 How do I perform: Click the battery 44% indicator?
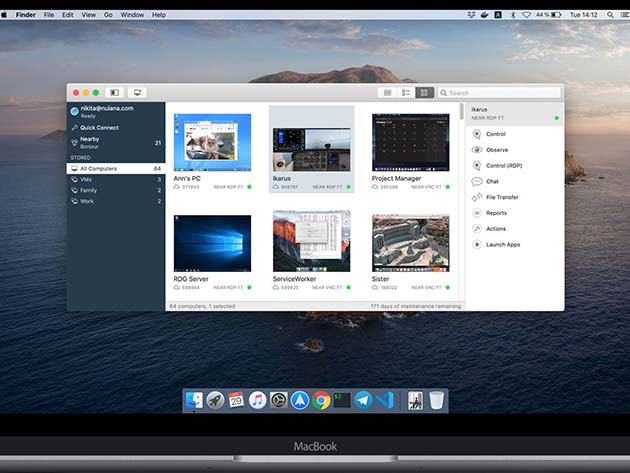pos(548,15)
